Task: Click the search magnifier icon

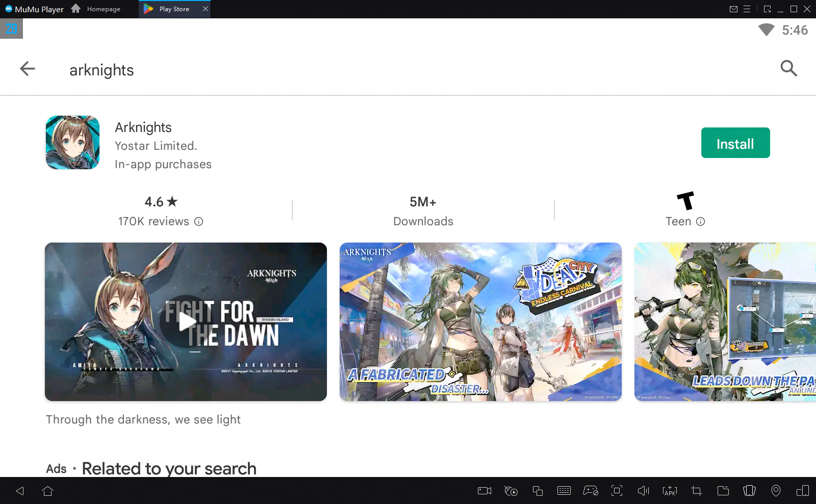Action: pyautogui.click(x=788, y=68)
